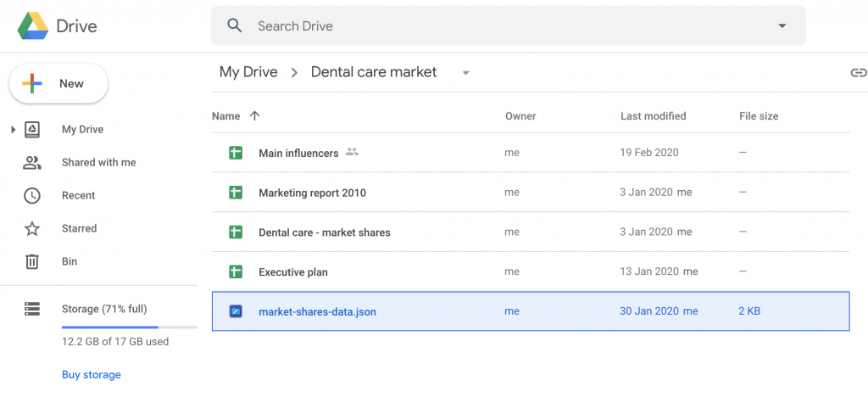The image size is (868, 403).
Task: Go to My Drive breadcrumb
Action: 248,72
